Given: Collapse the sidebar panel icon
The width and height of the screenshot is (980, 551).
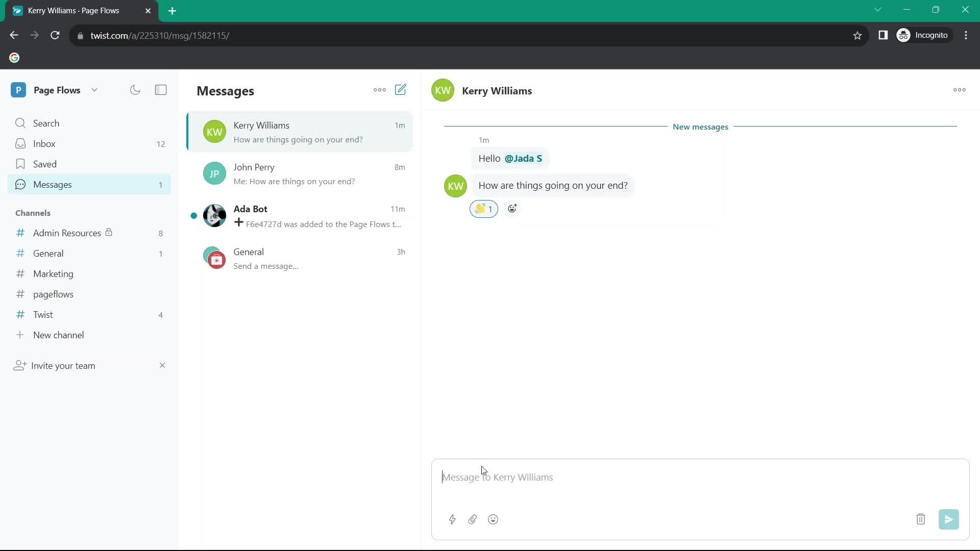Looking at the screenshot, I should click(x=161, y=90).
